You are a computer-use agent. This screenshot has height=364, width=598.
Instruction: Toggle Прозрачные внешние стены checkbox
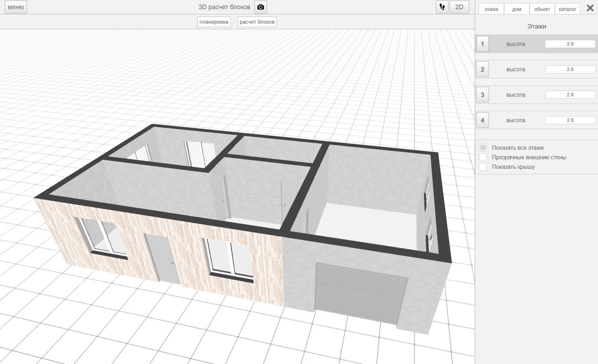coord(483,157)
